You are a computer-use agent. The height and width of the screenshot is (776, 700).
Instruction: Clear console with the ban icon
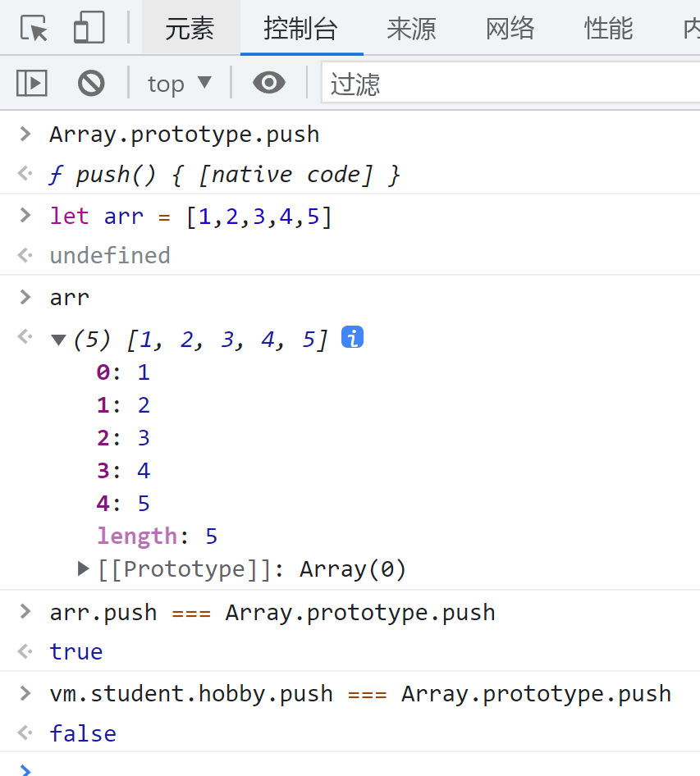(x=91, y=83)
